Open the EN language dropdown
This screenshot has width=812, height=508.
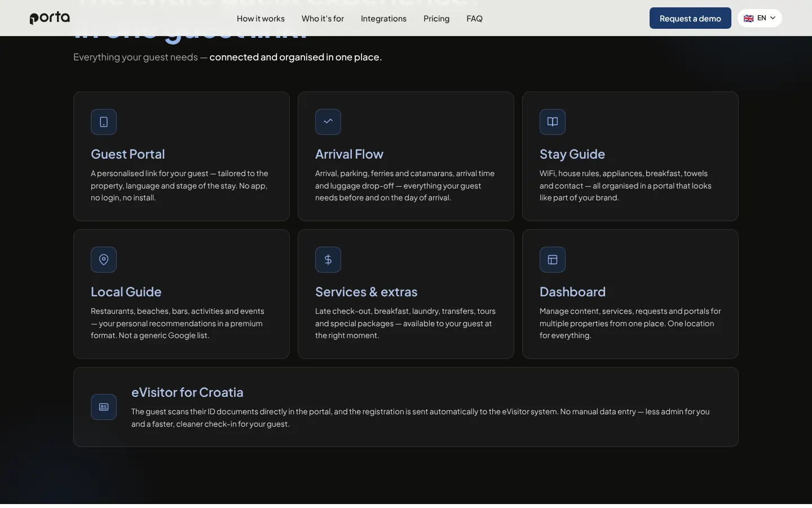click(760, 18)
